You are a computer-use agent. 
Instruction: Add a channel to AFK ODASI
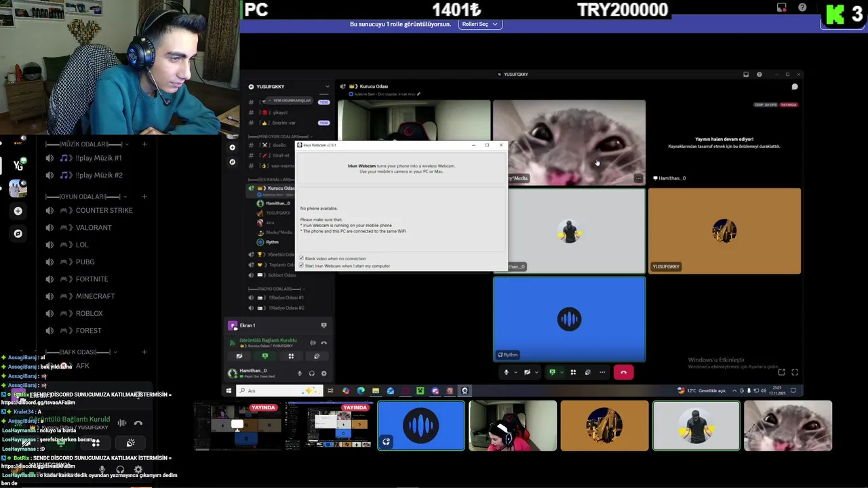144,352
